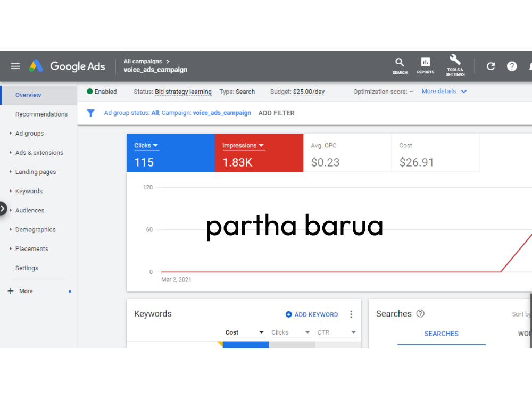This screenshot has width=532, height=399.
Task: Open the CTR column dropdown
Action: (337, 332)
